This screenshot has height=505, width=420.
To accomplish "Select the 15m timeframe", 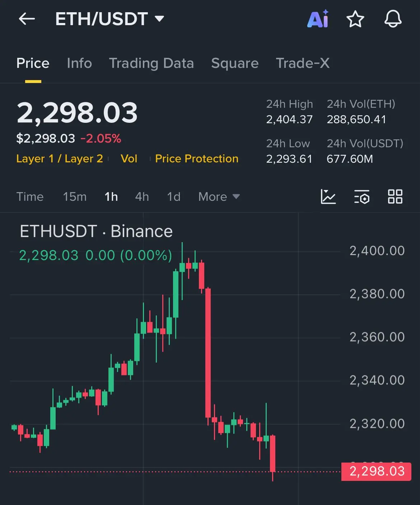I will click(x=75, y=196).
